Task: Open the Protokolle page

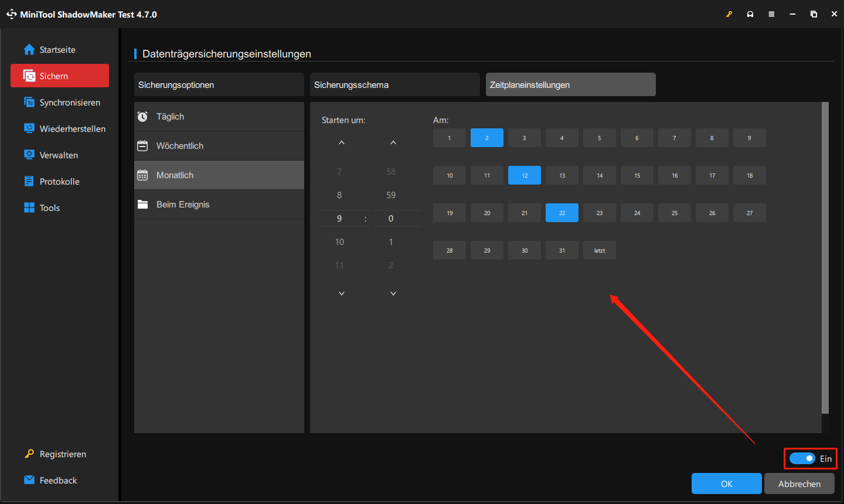Action: 60,182
